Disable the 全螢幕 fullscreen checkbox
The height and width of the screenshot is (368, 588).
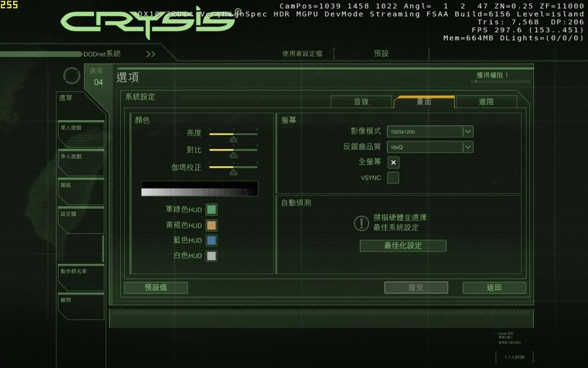[x=393, y=163]
